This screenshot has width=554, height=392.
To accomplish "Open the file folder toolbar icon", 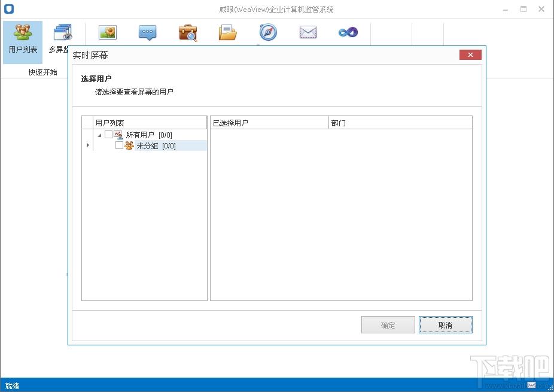I will point(228,32).
